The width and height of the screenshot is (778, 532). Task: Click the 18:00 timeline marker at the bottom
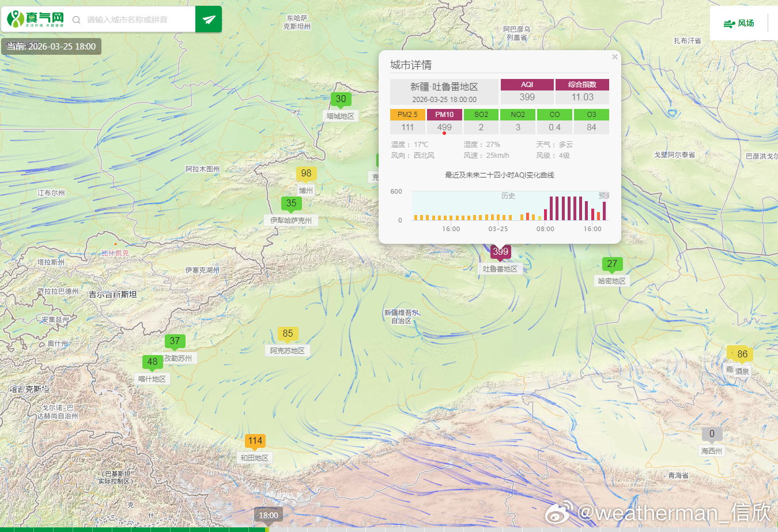click(269, 515)
